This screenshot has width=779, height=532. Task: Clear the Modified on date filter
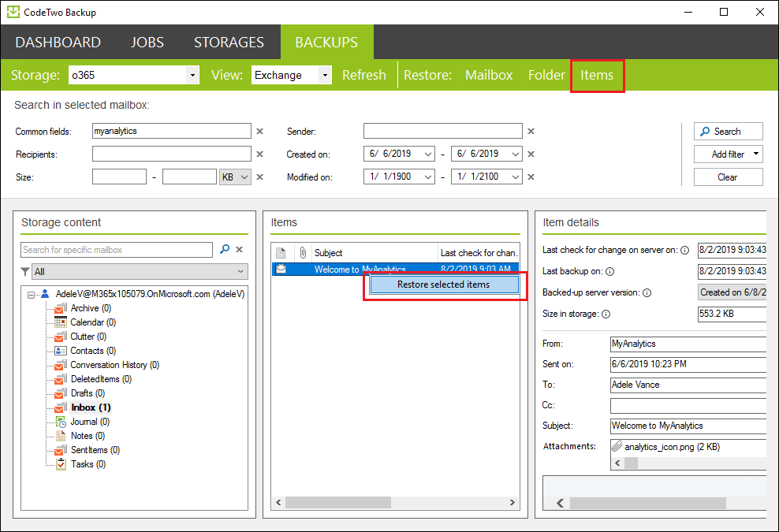pyautogui.click(x=531, y=177)
